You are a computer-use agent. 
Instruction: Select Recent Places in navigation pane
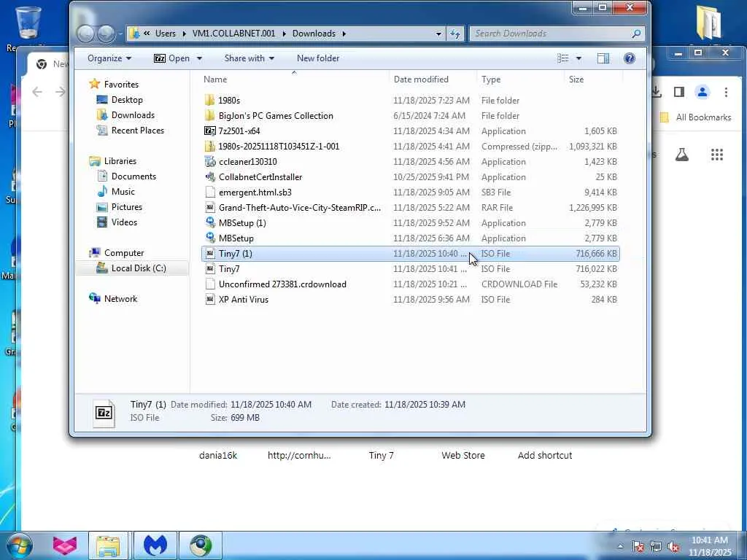pyautogui.click(x=138, y=130)
